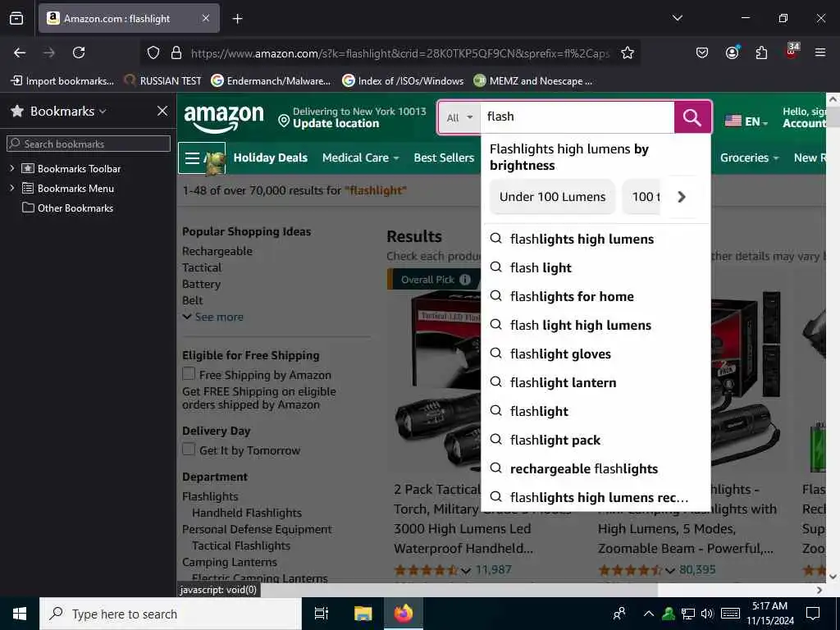Close the Bookmarks sidebar with the X
This screenshot has width=840, height=630.
(162, 111)
